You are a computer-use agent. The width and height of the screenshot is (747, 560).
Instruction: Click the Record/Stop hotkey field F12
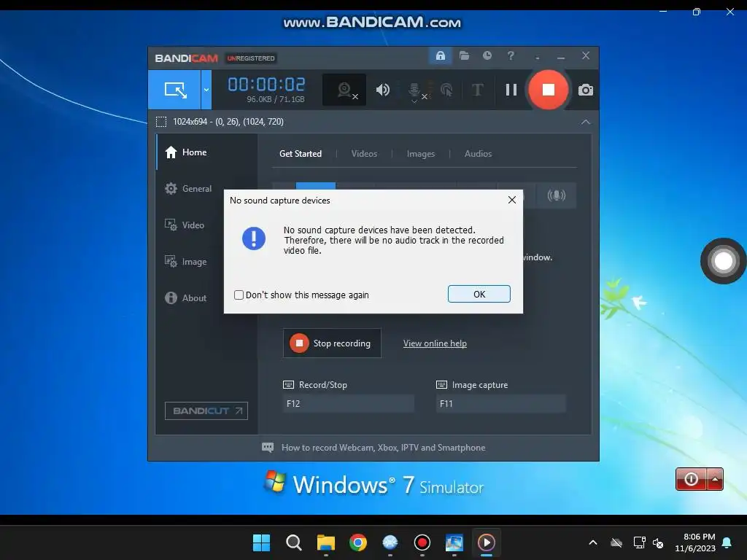(348, 404)
